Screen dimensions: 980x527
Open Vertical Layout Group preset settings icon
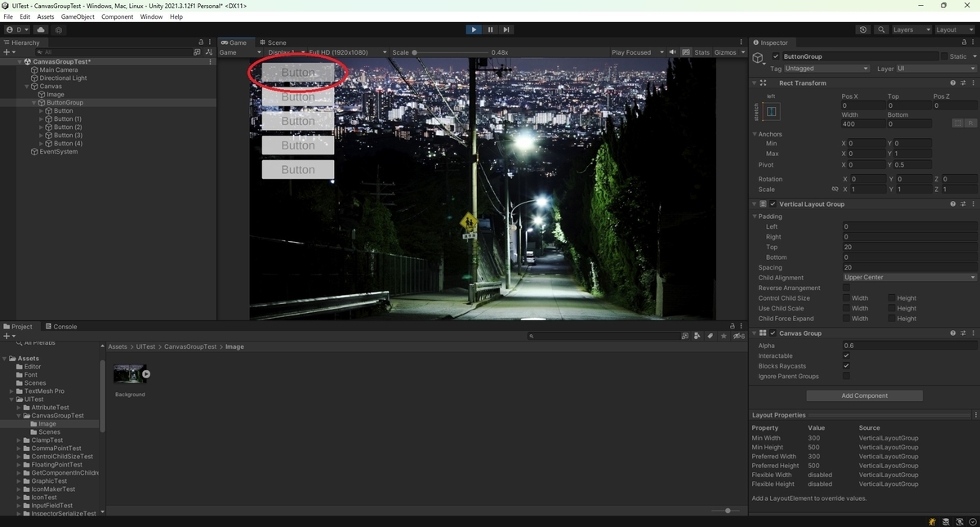[963, 204]
